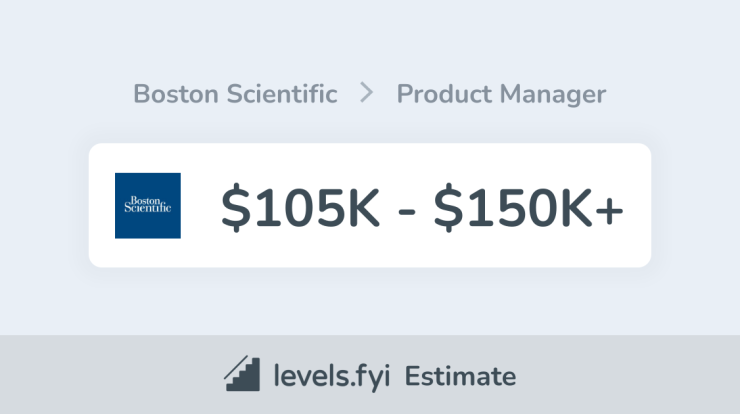Open the Boston Scientific breadcrumb link
Viewport: 740px width, 414px height.
(x=235, y=93)
